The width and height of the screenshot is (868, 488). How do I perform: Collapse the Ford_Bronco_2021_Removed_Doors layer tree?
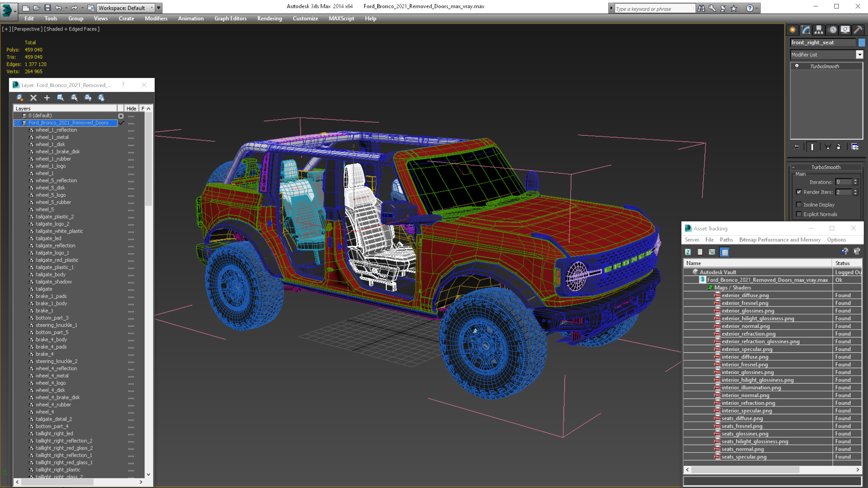click(x=17, y=123)
